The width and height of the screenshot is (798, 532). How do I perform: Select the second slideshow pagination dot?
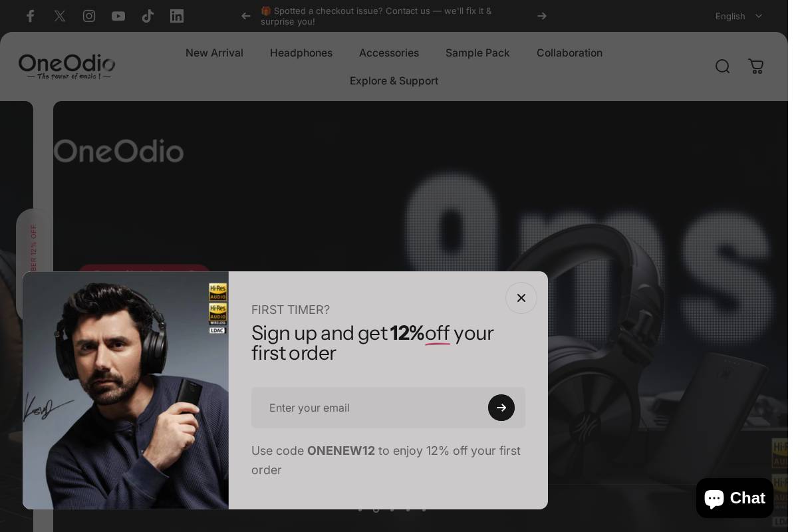pos(376,510)
